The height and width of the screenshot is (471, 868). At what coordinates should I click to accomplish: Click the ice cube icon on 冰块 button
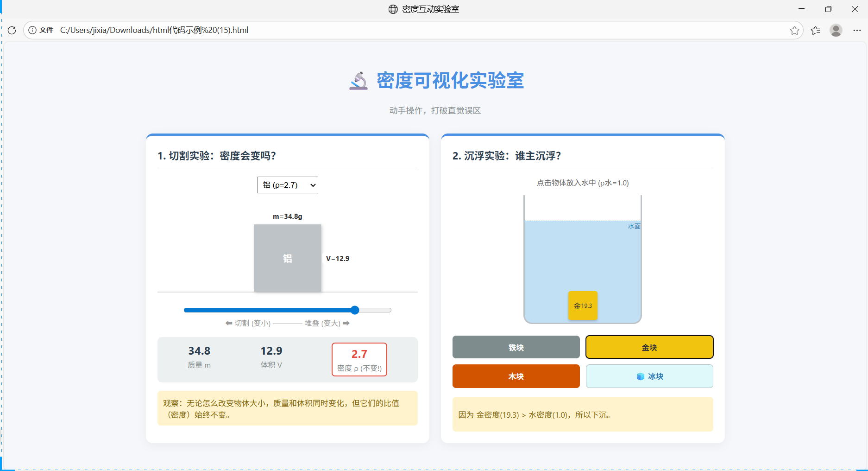[x=641, y=376]
